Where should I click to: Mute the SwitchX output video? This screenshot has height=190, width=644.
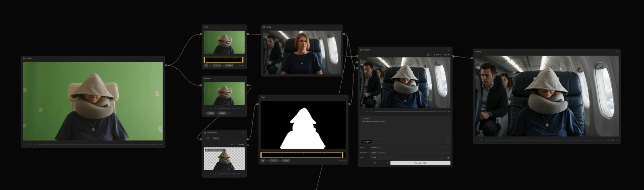pyautogui.click(x=448, y=112)
